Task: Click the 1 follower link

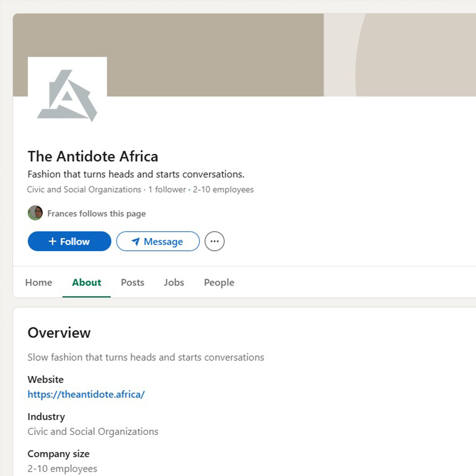Action: [x=167, y=189]
